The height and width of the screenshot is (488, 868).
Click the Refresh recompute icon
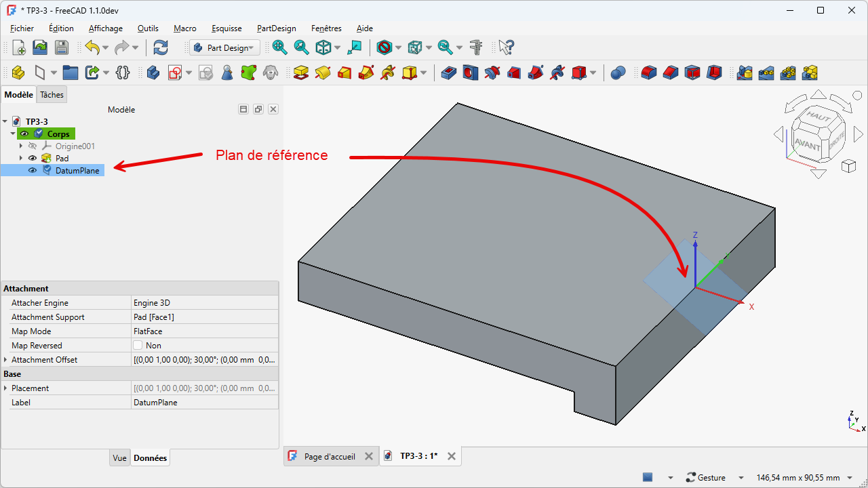pos(161,47)
